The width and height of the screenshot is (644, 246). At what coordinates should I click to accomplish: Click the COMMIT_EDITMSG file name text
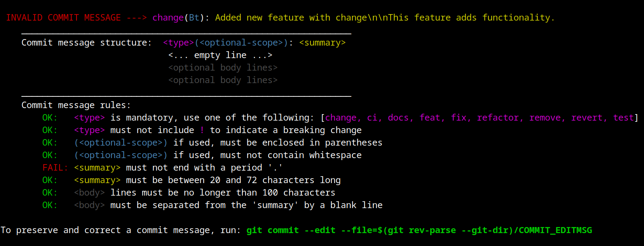coord(555,230)
